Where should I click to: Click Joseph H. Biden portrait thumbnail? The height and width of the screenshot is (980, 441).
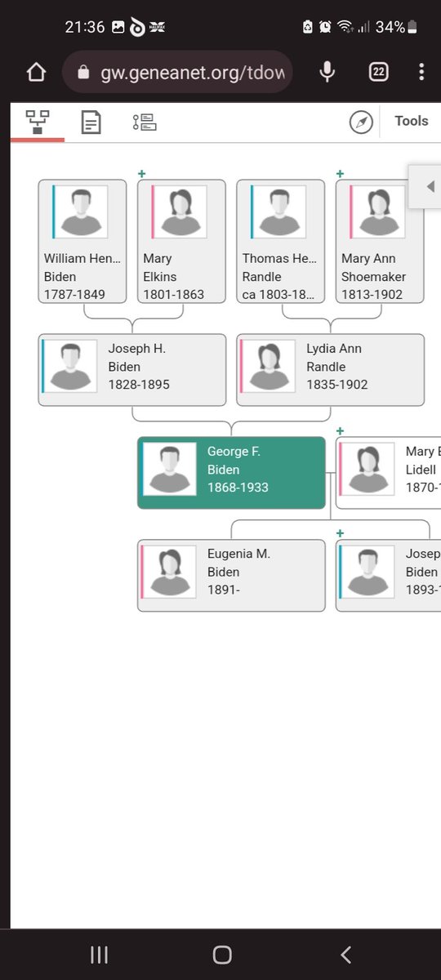(71, 366)
